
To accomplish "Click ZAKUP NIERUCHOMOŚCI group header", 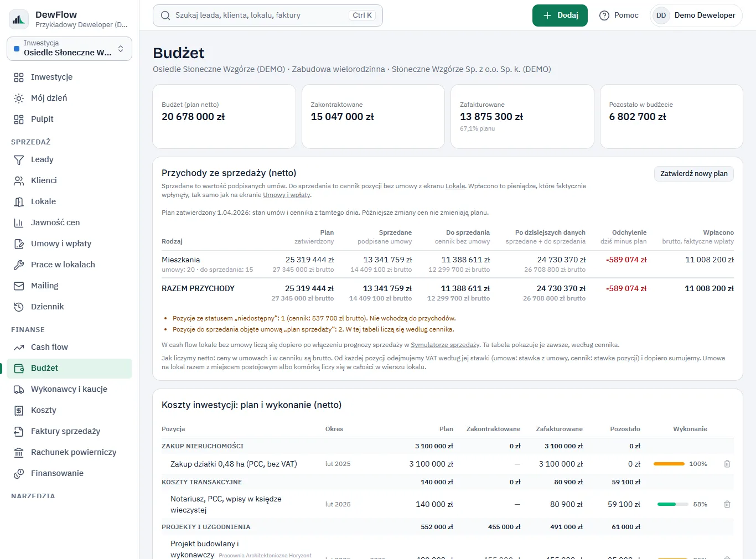I will [x=203, y=446].
